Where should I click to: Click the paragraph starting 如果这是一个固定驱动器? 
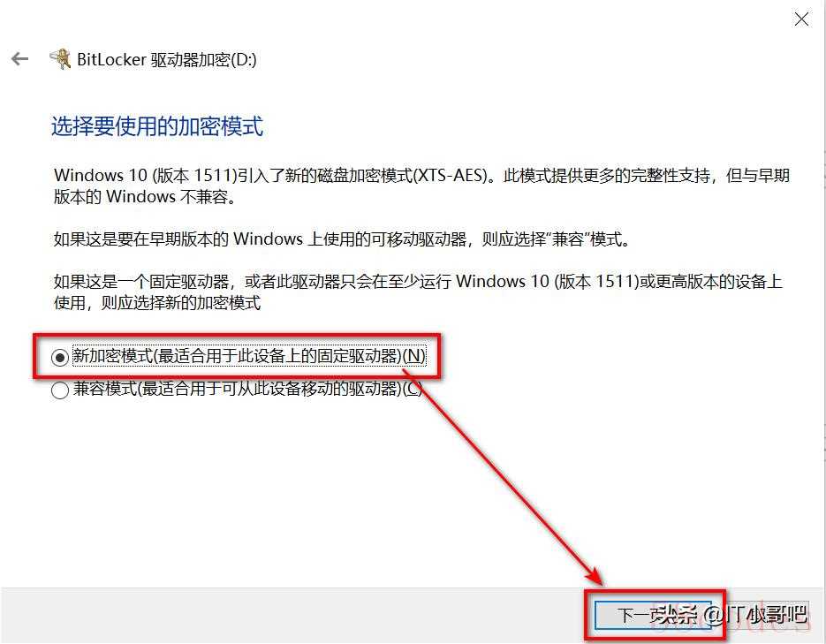418,292
